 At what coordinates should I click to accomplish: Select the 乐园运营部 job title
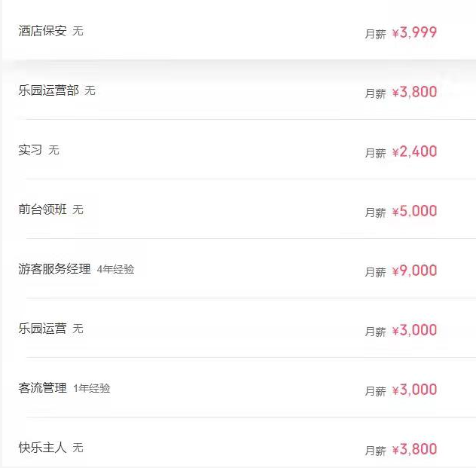tap(48, 91)
